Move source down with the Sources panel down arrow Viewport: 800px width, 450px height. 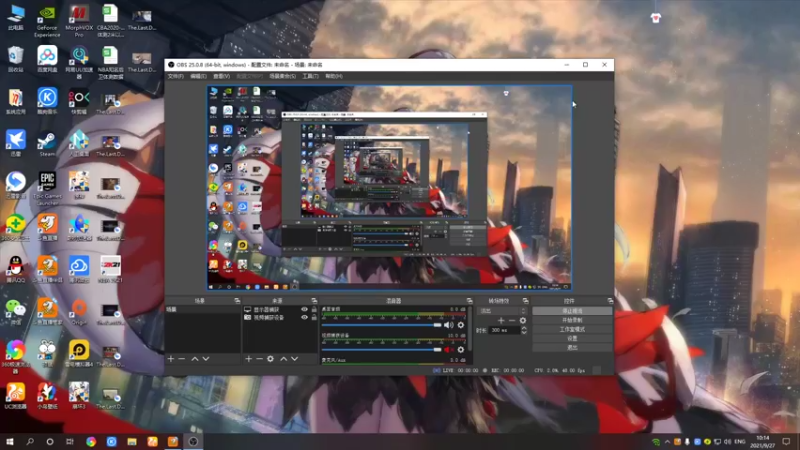coord(294,359)
